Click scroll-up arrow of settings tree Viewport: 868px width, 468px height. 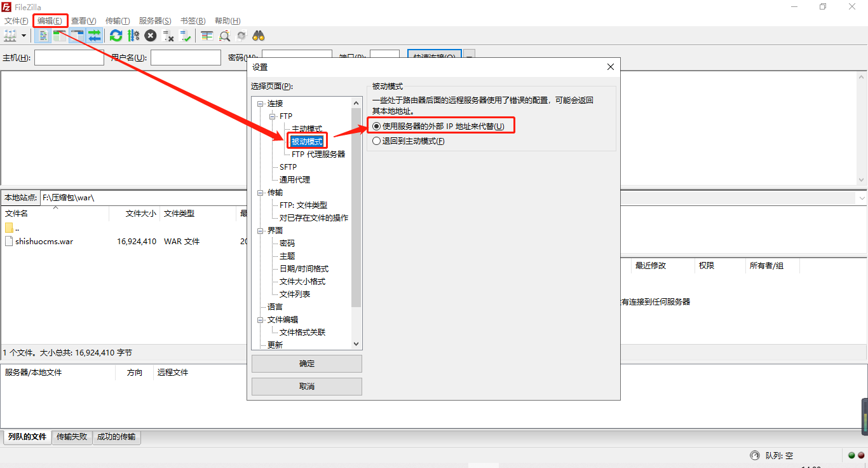[356, 102]
